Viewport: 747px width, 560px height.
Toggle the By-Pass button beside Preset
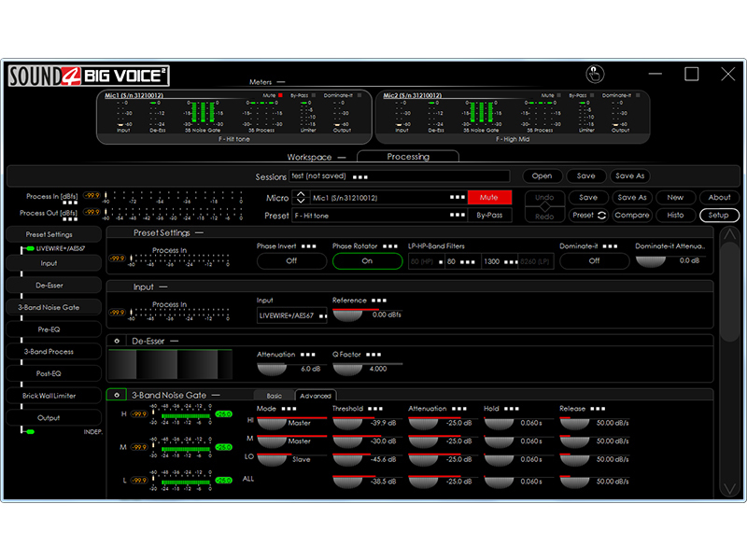pos(489,216)
